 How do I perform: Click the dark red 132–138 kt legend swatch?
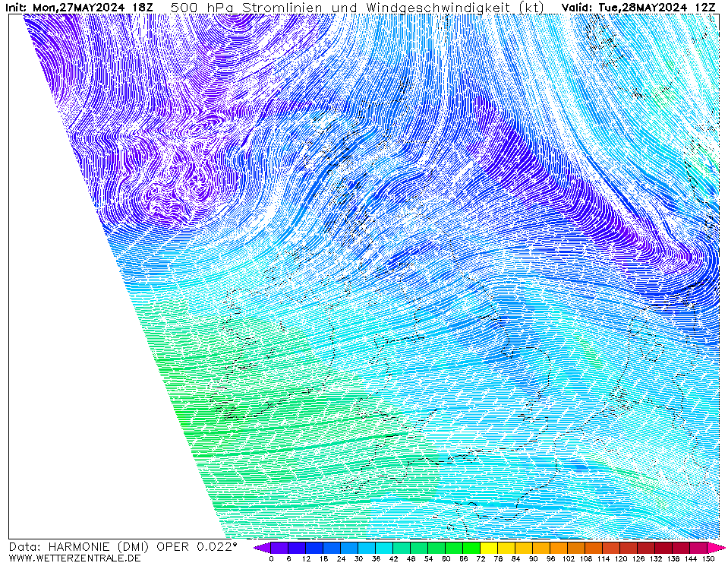pos(664,548)
